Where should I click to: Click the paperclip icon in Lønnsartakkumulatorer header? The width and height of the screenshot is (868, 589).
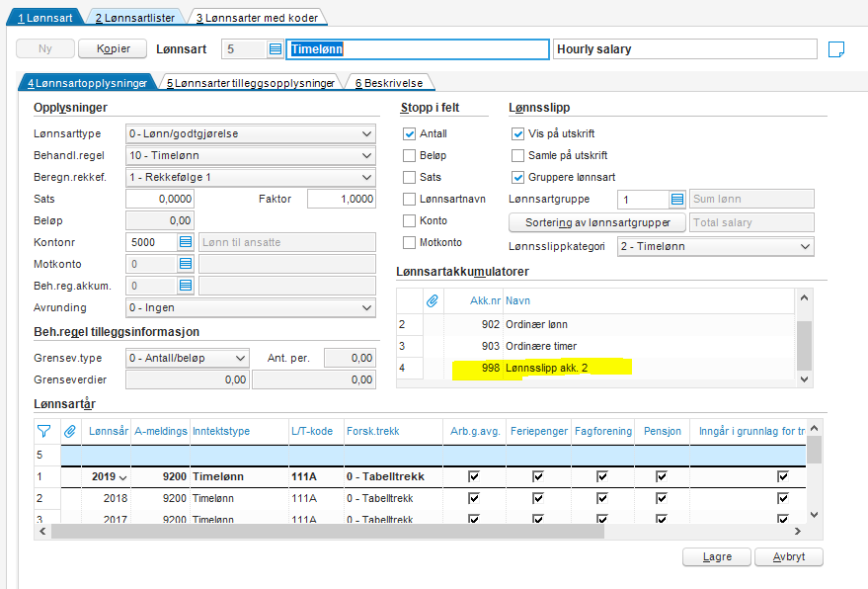432,300
